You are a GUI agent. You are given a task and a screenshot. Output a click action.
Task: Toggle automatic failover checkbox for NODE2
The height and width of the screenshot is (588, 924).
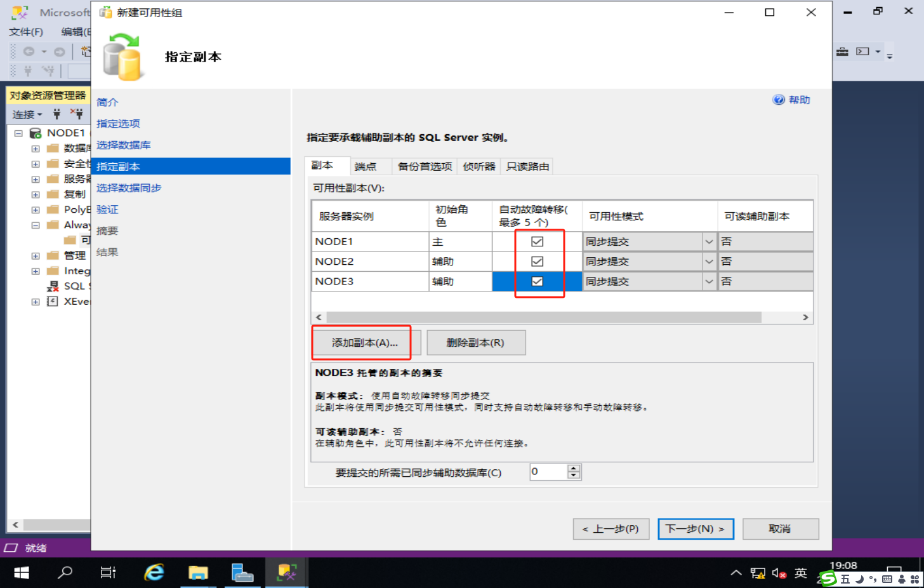537,261
